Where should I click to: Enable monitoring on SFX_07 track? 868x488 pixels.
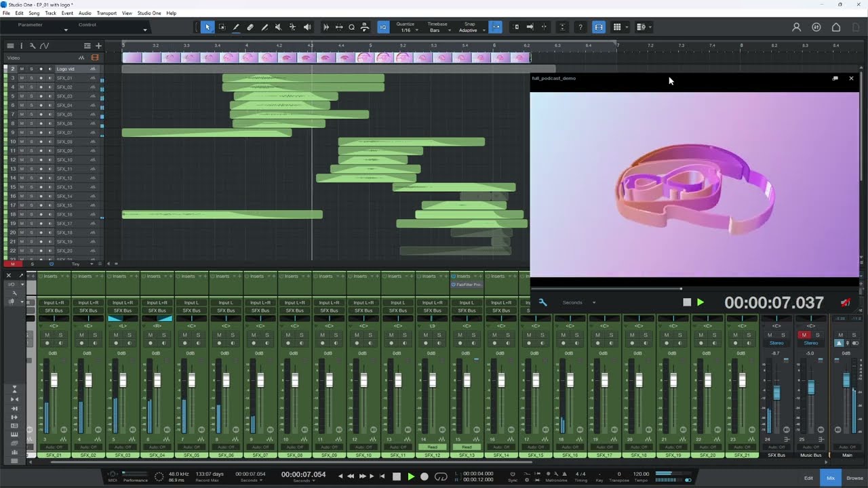[x=50, y=133]
